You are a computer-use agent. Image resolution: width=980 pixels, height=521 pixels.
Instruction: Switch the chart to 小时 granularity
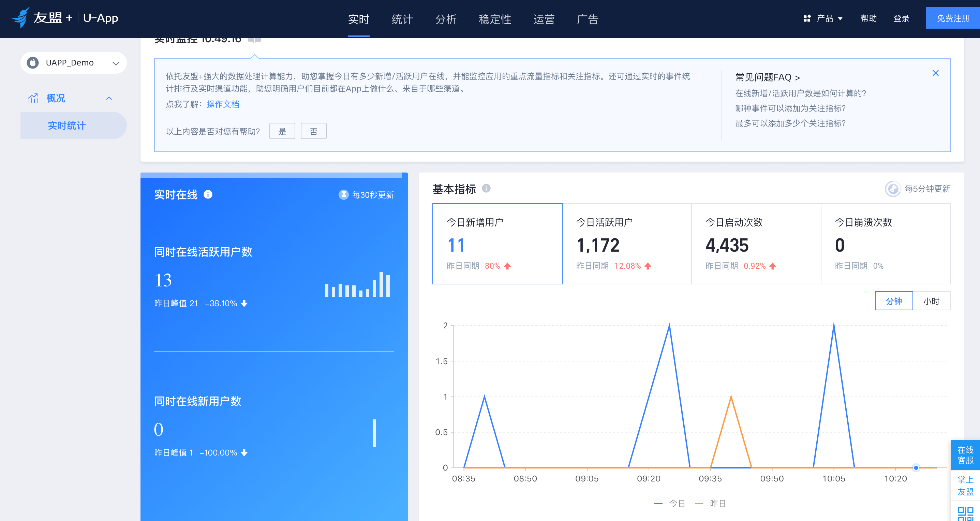pyautogui.click(x=931, y=301)
